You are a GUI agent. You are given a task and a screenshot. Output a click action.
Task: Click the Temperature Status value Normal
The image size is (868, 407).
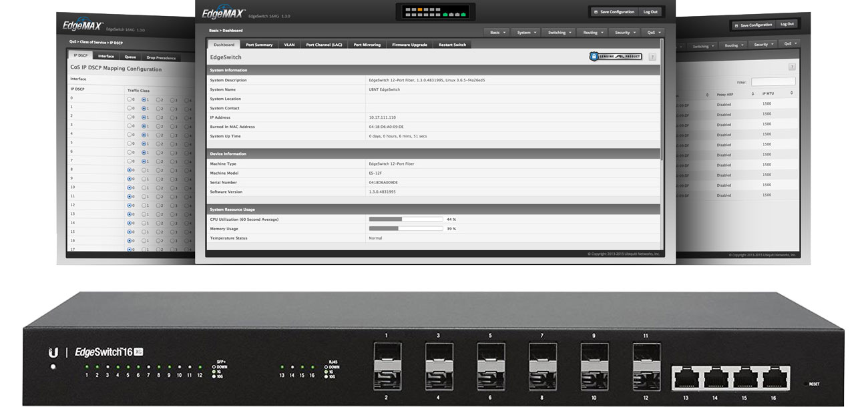pyautogui.click(x=375, y=238)
